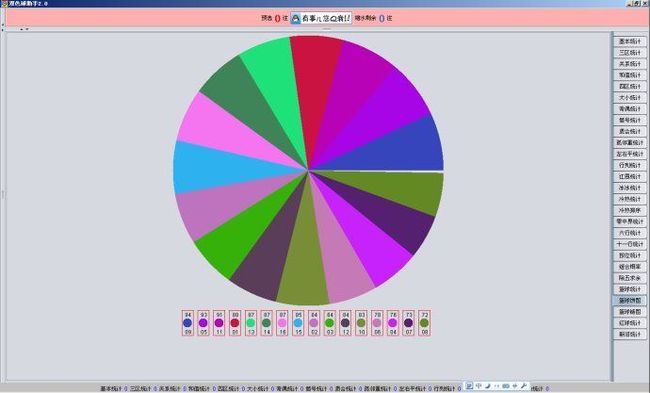Open the IME soft keyboard icon
This screenshot has width=650, height=393.
tap(506, 386)
